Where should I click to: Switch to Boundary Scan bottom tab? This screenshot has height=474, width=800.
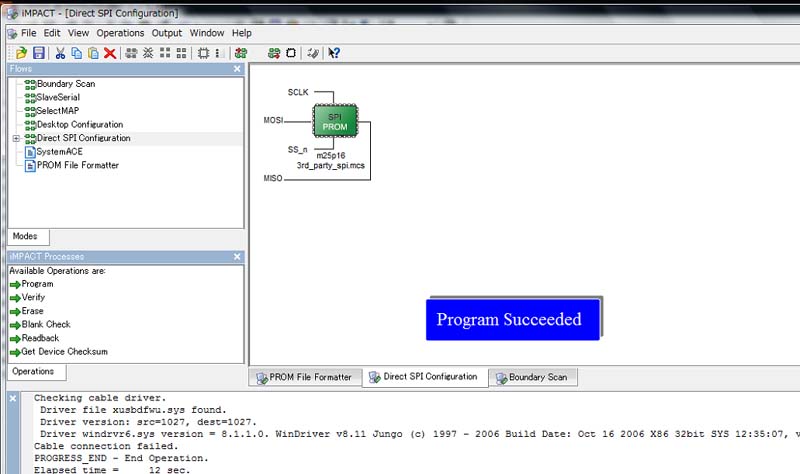click(533, 378)
